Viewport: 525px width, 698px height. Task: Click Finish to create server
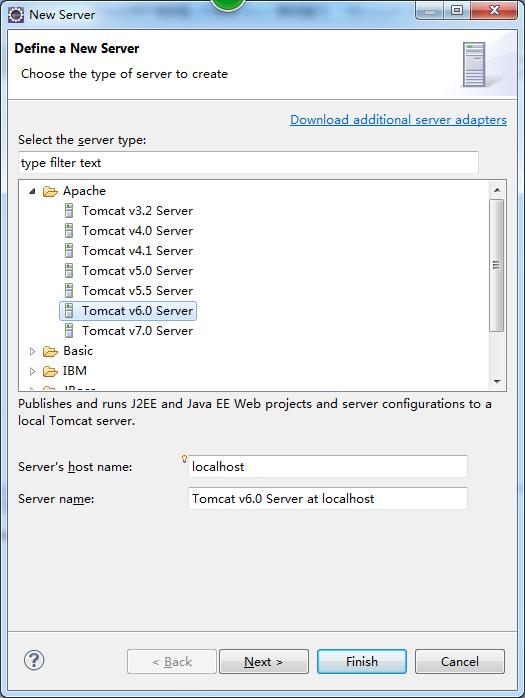(x=362, y=661)
